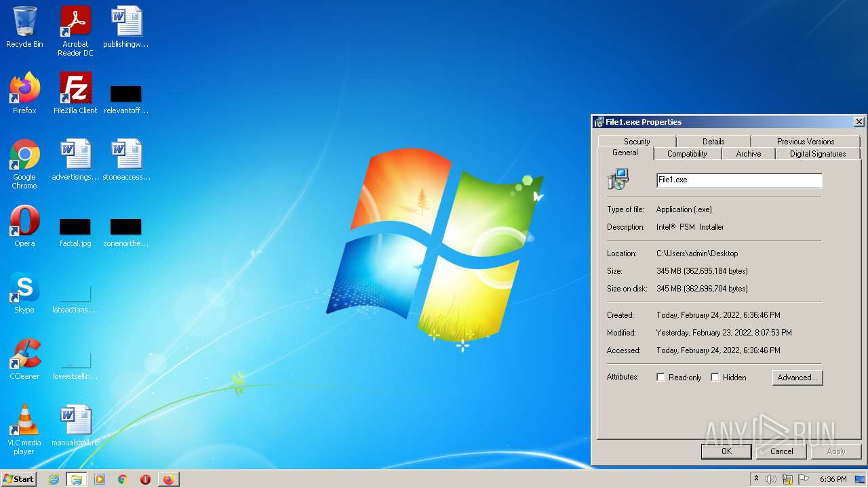Image resolution: width=868 pixels, height=488 pixels.
Task: Select the zonenorthe... desktop file
Action: (x=126, y=232)
